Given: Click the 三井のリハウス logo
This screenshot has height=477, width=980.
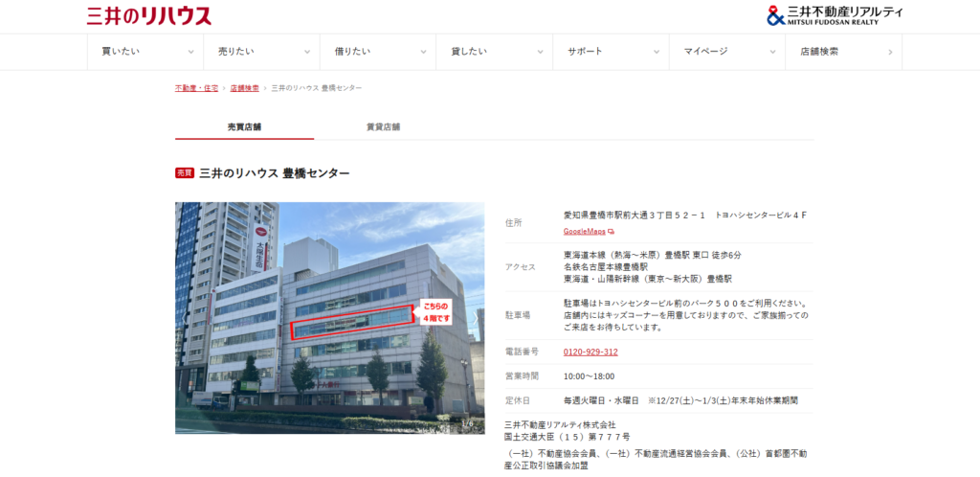Looking at the screenshot, I should click(x=148, y=15).
